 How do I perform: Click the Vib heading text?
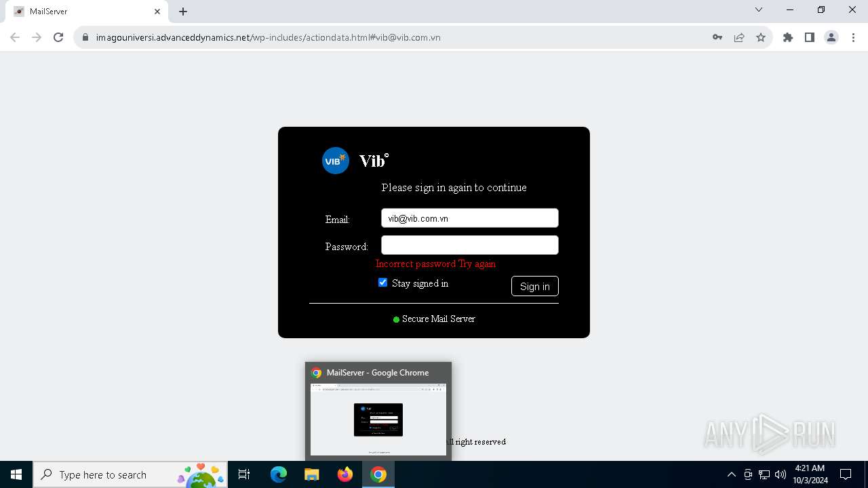(374, 161)
